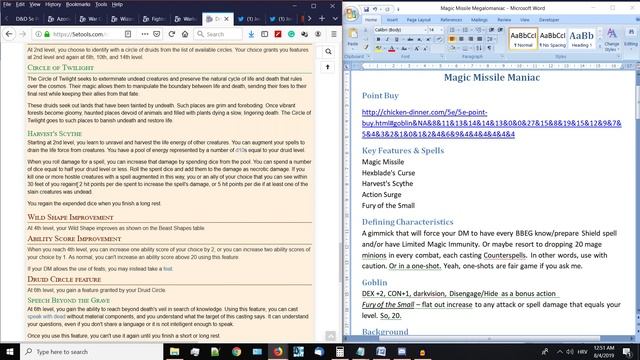The height and width of the screenshot is (360, 640).
Task: Click the Sort icon in Word's Paragraph group
Action: [478, 49]
